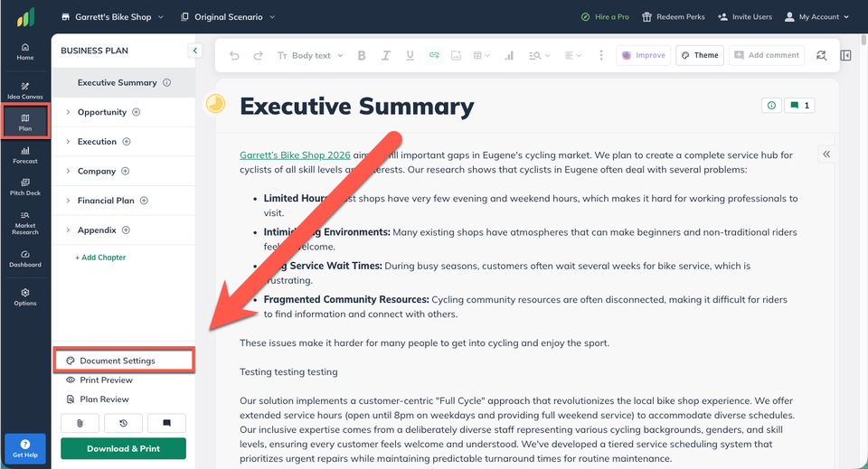Expand the Execution chapter
This screenshot has height=469, width=868.
coord(68,142)
